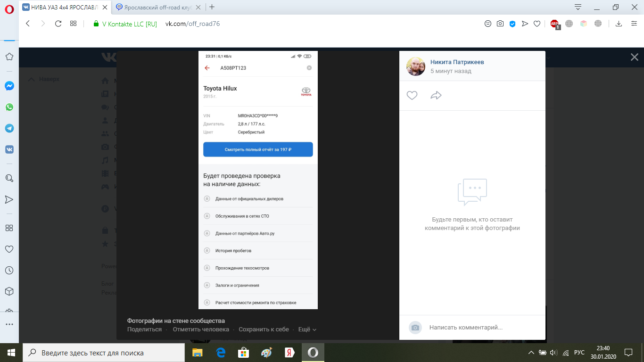Open Easy Setup sliders icon
Screen dimensions: 644x362
coord(634,24)
